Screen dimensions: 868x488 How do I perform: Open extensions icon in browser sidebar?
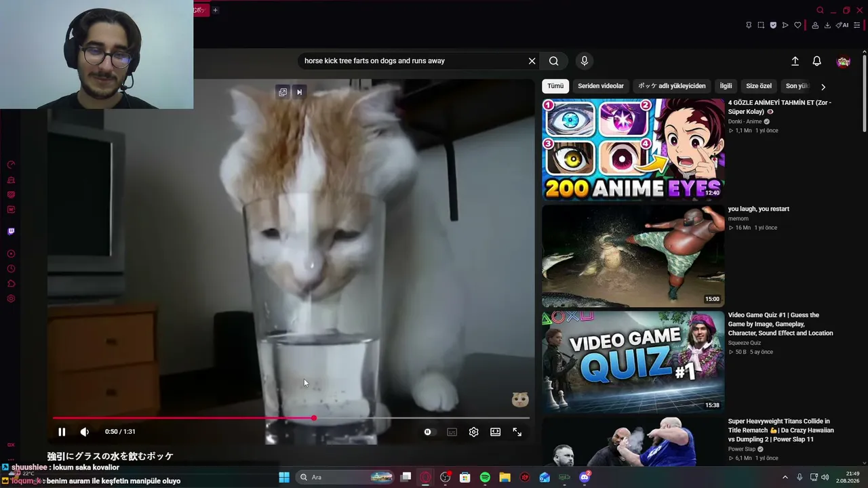pos(11,284)
